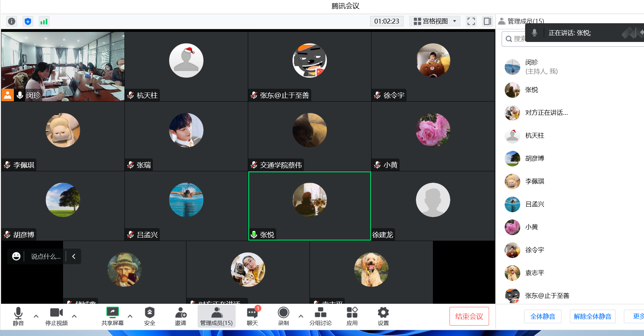Image resolution: width=644 pixels, height=336 pixels.
Task: Enter fullscreen mode
Action: (x=471, y=21)
